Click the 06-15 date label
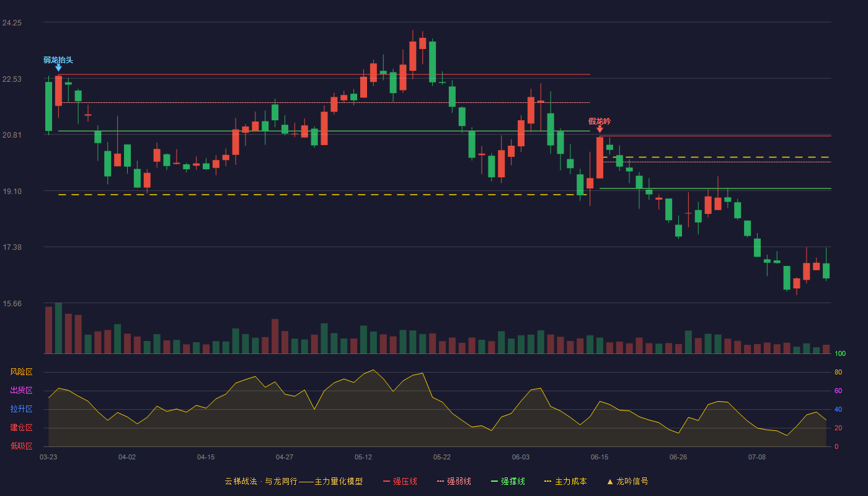 tap(600, 457)
